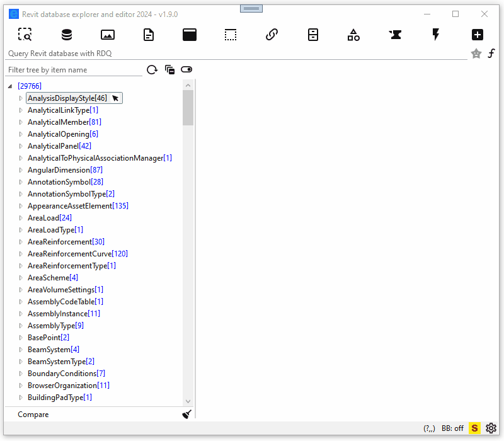Click the (?,,) status bar entry

coord(429,428)
